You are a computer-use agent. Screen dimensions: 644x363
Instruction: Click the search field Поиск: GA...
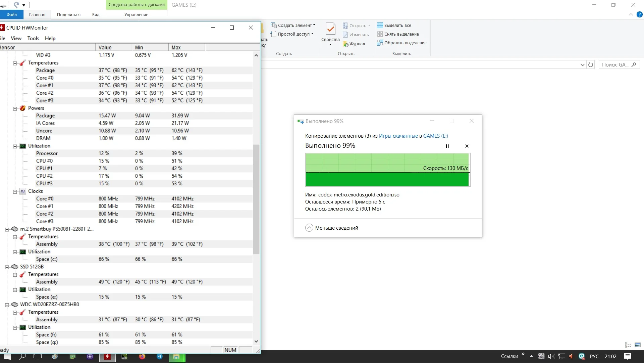(x=615, y=65)
